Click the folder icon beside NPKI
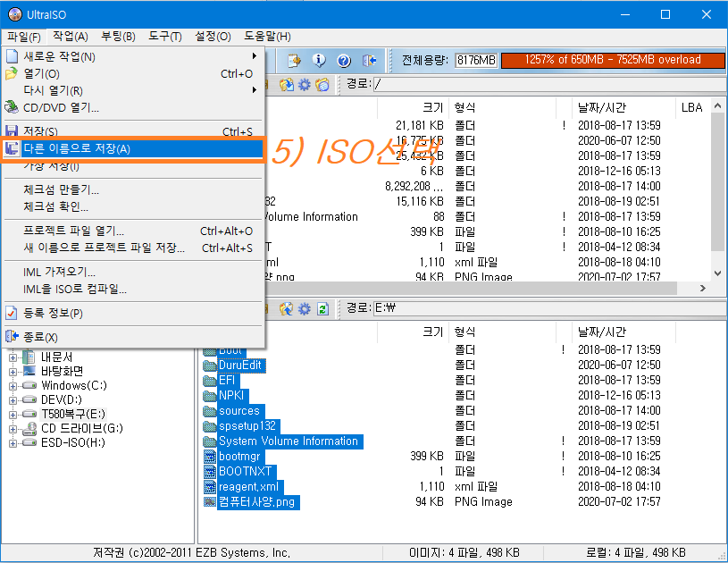Image resolution: width=728 pixels, height=563 pixels. 210,396
